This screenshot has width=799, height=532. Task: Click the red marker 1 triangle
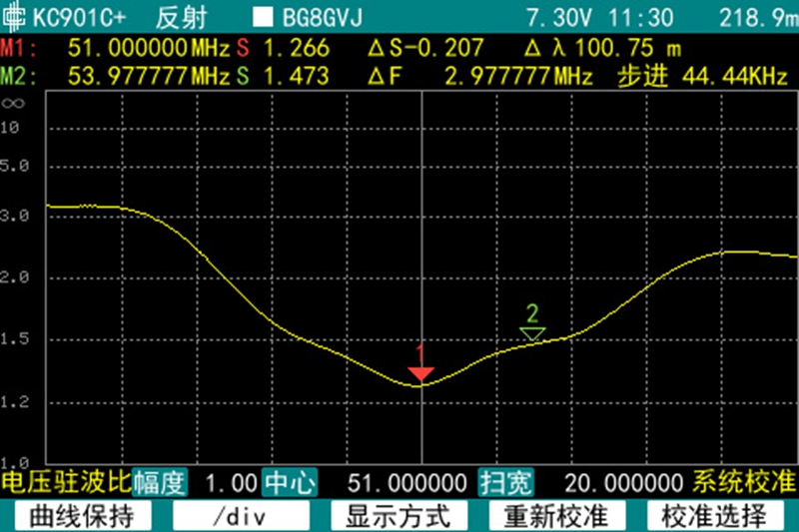click(x=421, y=373)
